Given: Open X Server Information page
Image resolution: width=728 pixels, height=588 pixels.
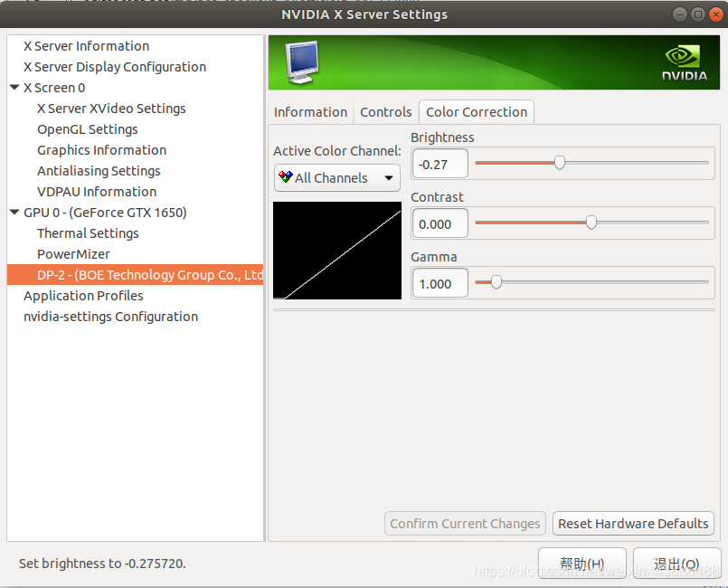Looking at the screenshot, I should (x=86, y=46).
